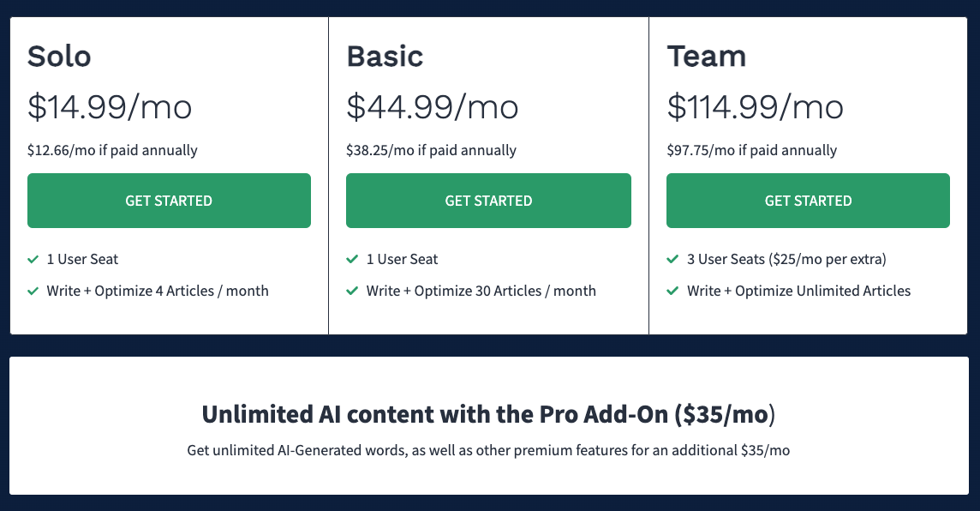The height and width of the screenshot is (511, 980).
Task: Choose Get Started for the Team plan
Action: coord(808,201)
